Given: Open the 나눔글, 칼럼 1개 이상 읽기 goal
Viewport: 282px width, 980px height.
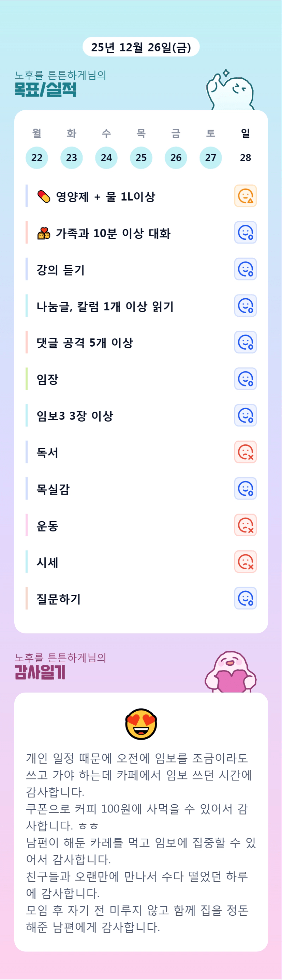Looking at the screenshot, I should (x=105, y=306).
